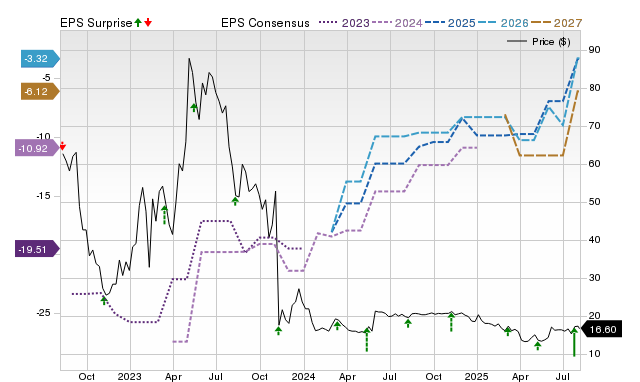Click the green surprise arrow near the May 2023 price peak

pyautogui.click(x=194, y=108)
